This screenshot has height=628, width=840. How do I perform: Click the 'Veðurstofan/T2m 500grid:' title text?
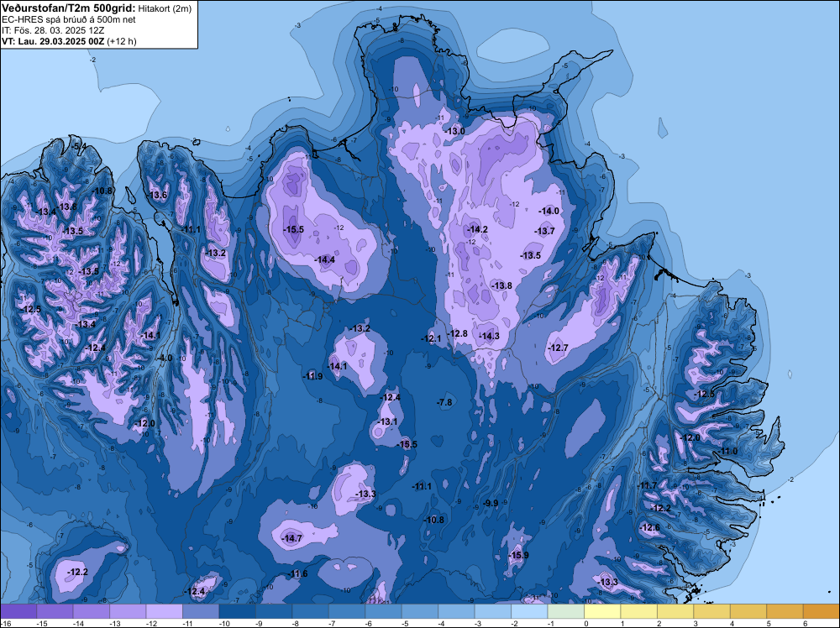pyautogui.click(x=69, y=8)
